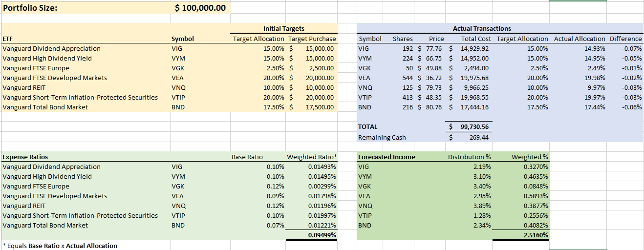
Task: Select the 'Initial Targets' section header
Action: [283, 29]
